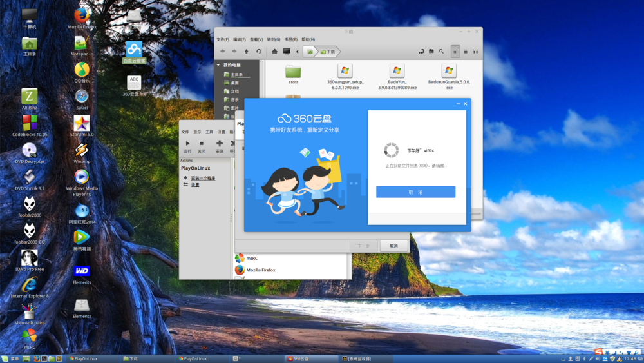Launch Windows Media Player 10 icon
The width and height of the screenshot is (644, 363).
click(82, 183)
